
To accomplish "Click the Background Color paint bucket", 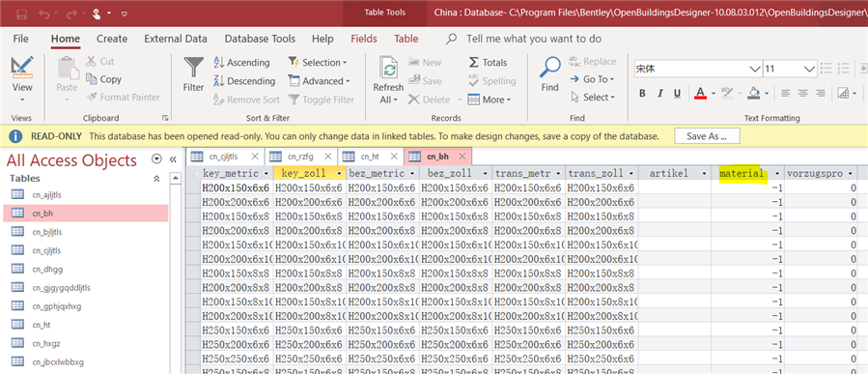I will pos(754,93).
